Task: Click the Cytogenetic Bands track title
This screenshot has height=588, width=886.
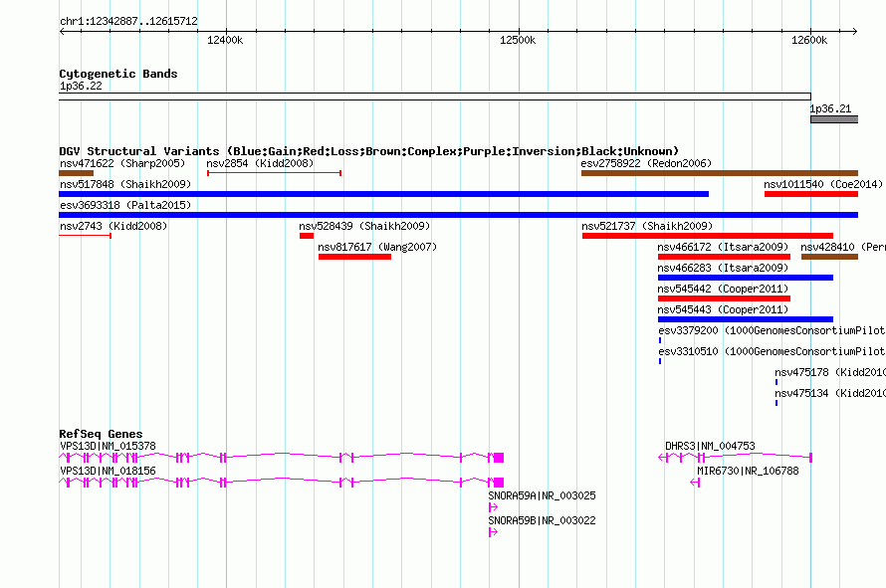Action: [x=118, y=74]
